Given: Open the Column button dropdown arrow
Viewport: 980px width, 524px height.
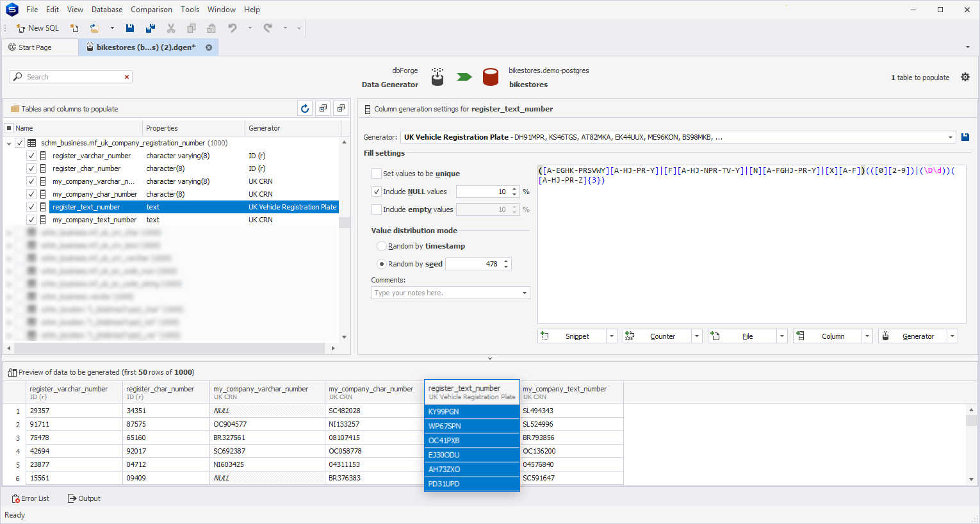Looking at the screenshot, I should (x=867, y=336).
